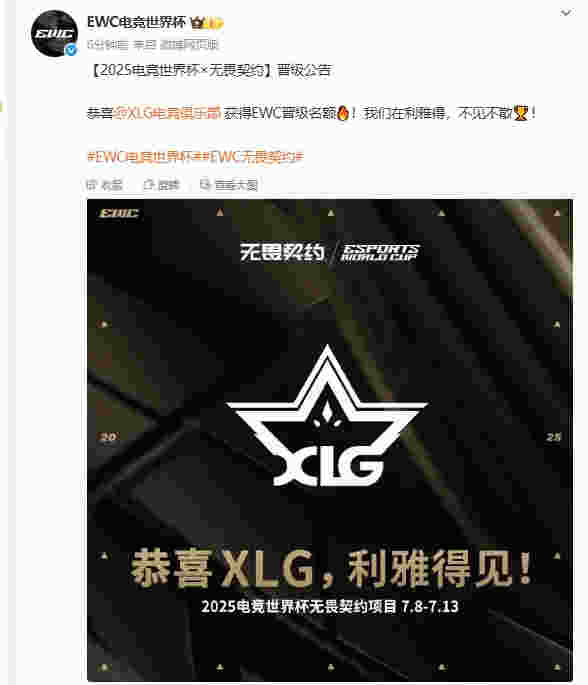Open the #EWC电竞世界杯# hashtag
588x685 pixels.
(143, 156)
